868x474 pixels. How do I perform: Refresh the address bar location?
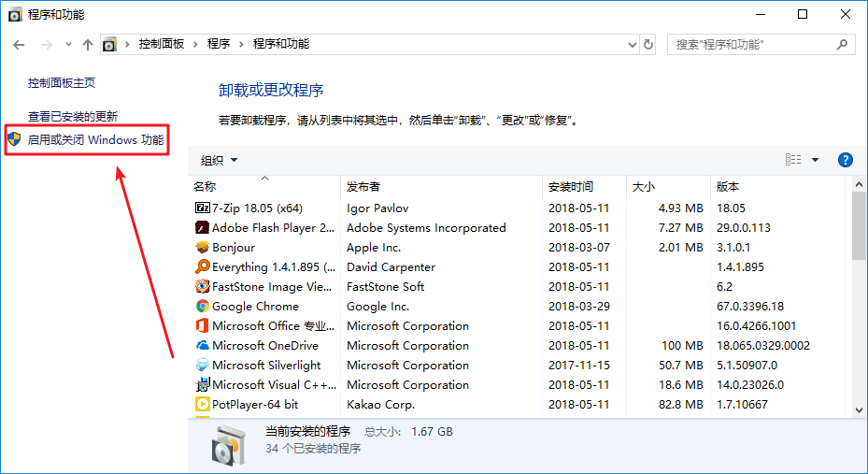pos(648,44)
